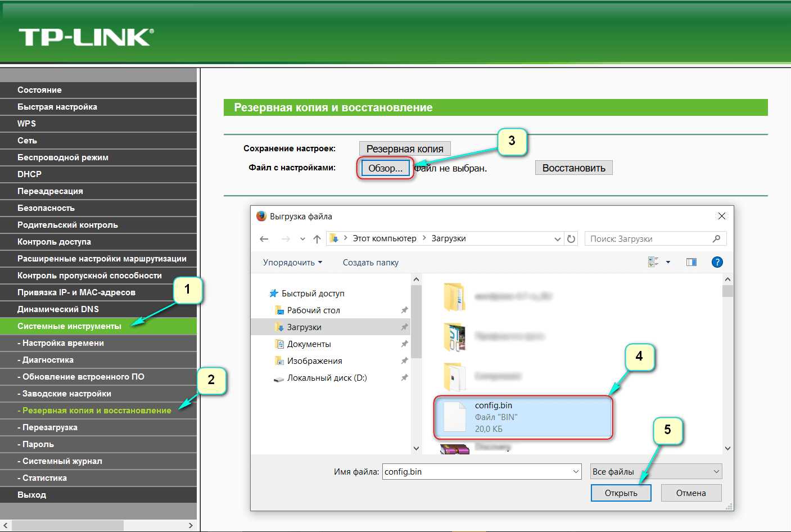The height and width of the screenshot is (532, 791).
Task: Open Переадресация menu item
Action: point(98,191)
